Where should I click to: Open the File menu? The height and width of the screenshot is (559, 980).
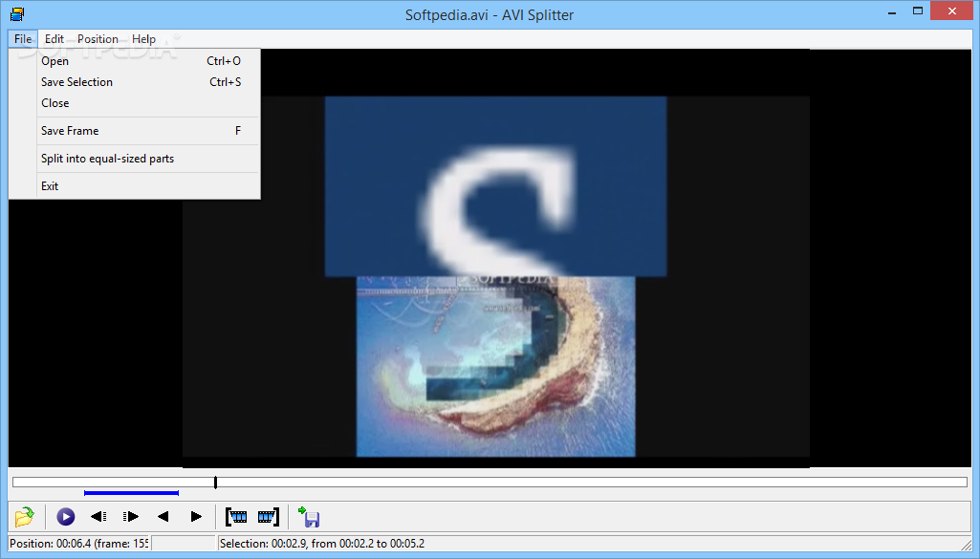[23, 39]
